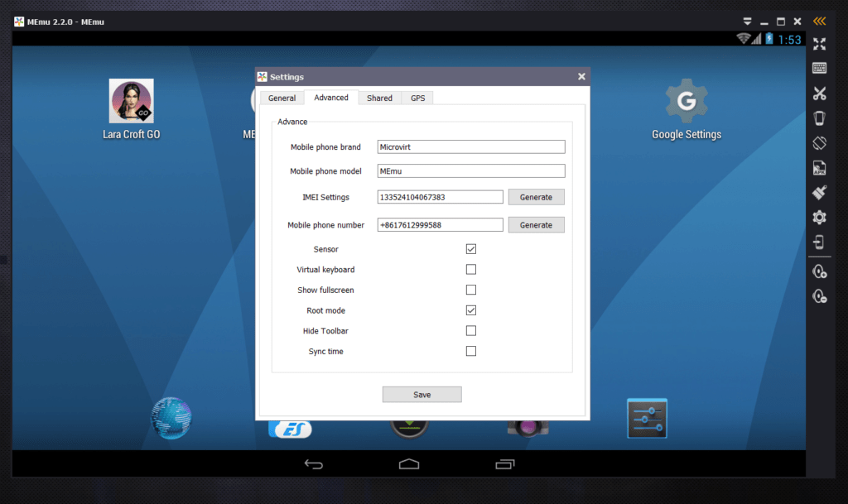Open the MEmu title bar dropdown menu
The width and height of the screenshot is (848, 504).
[747, 22]
